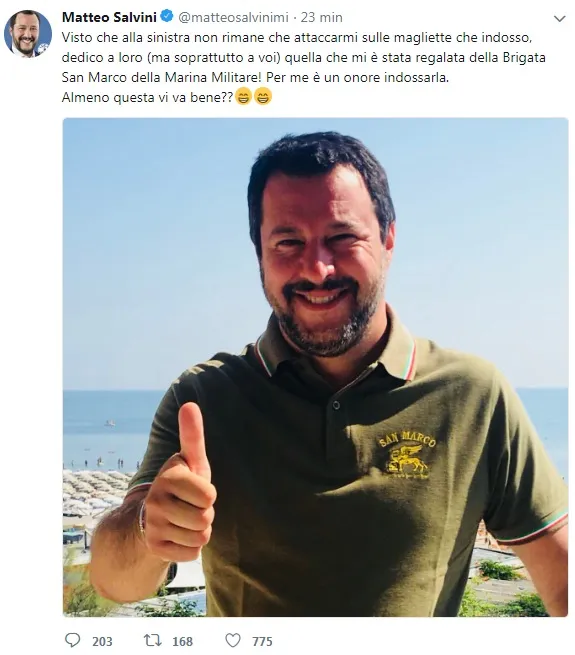575x655 pixels.
Task: Click the reply count 203
Action: click(x=102, y=641)
